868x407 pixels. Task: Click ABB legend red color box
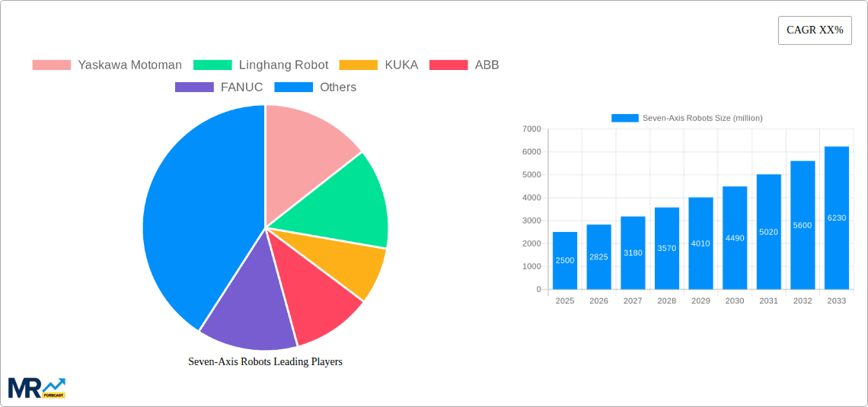(448, 65)
